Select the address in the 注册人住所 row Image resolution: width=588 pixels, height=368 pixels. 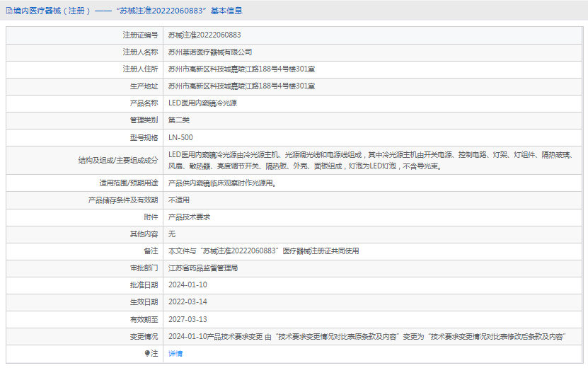click(x=241, y=69)
